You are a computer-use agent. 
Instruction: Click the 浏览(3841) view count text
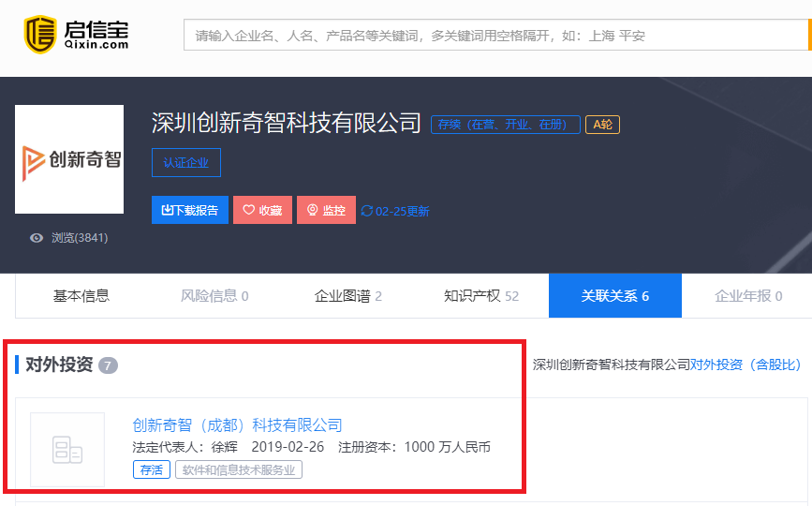click(80, 238)
